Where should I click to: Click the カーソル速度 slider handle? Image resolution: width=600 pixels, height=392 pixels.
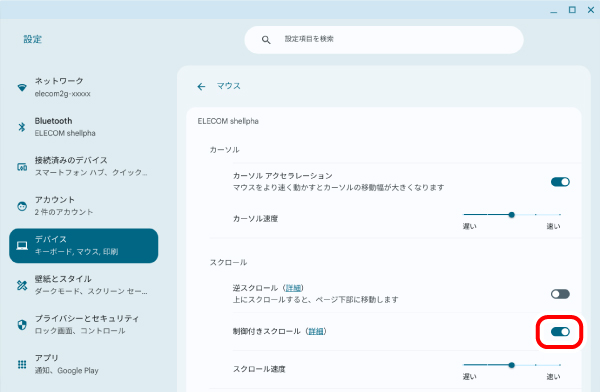pos(512,215)
